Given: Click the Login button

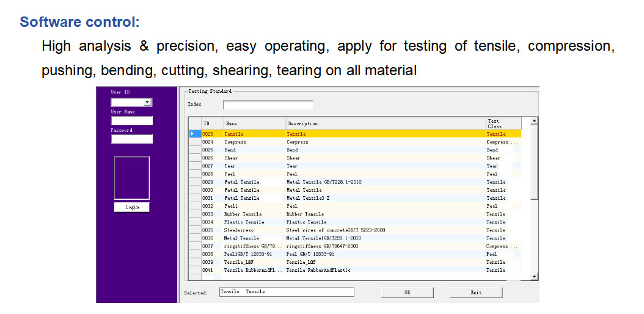Looking at the screenshot, I should (x=132, y=207).
